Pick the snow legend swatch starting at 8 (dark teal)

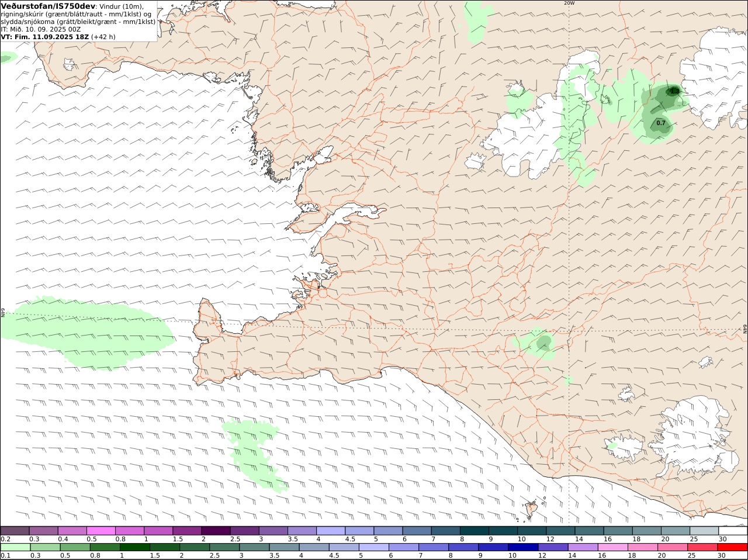pos(474,530)
